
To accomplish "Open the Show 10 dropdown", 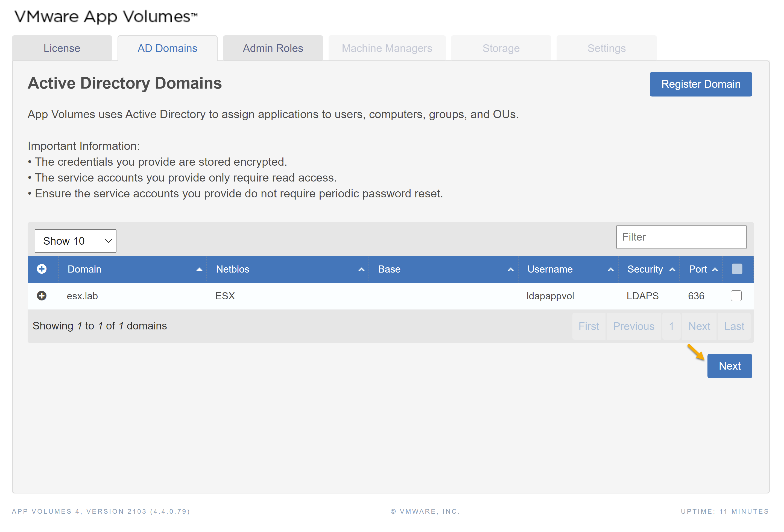I will [x=75, y=241].
